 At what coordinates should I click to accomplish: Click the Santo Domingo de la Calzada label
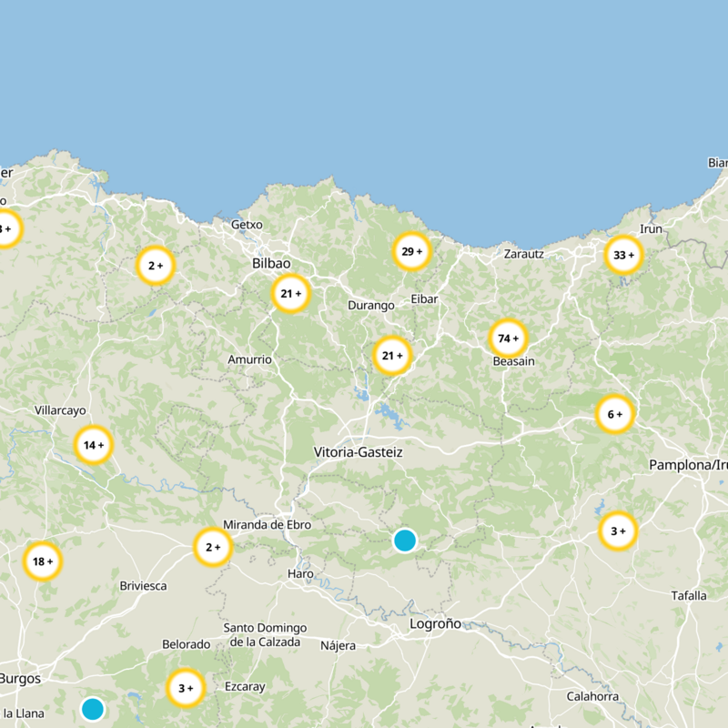(265, 634)
